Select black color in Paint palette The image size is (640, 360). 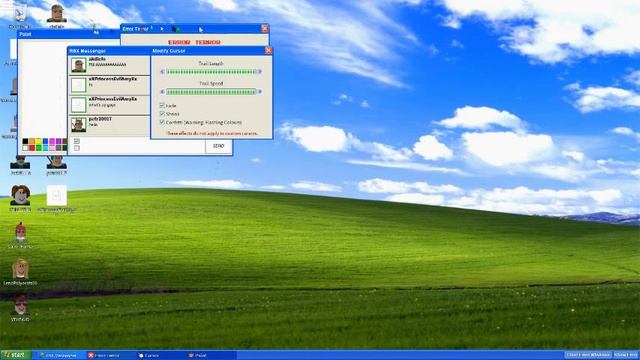point(25,141)
